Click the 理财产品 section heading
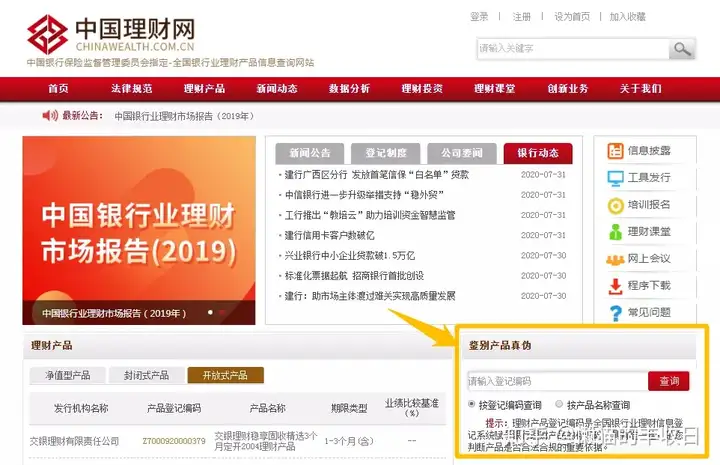The width and height of the screenshot is (720, 465). [51, 346]
